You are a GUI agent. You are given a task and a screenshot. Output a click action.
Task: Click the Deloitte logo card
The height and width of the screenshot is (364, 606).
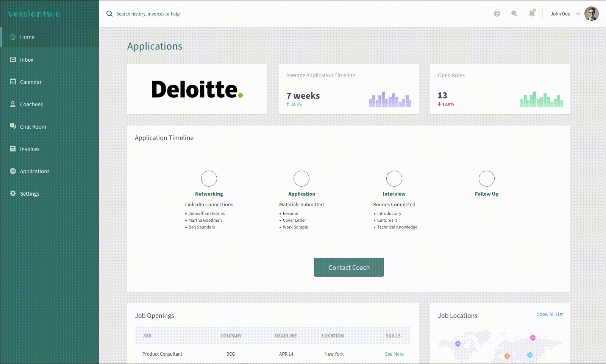click(197, 89)
